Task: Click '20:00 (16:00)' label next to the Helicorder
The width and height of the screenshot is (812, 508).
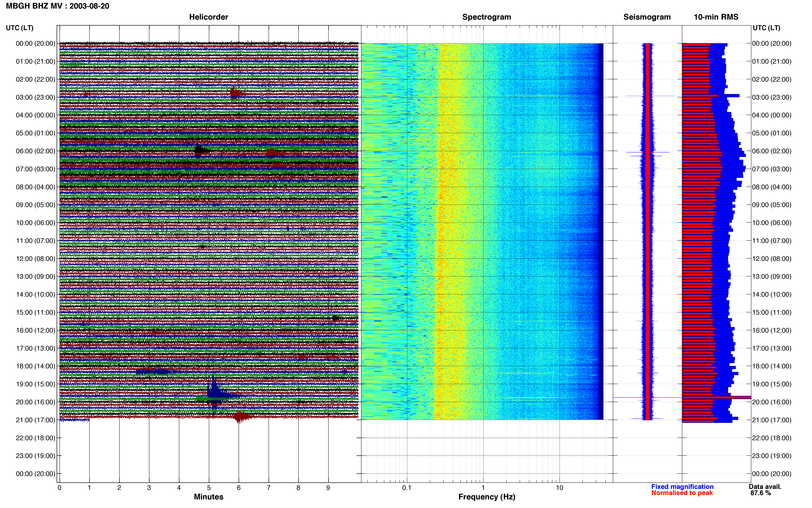Action: [x=36, y=402]
